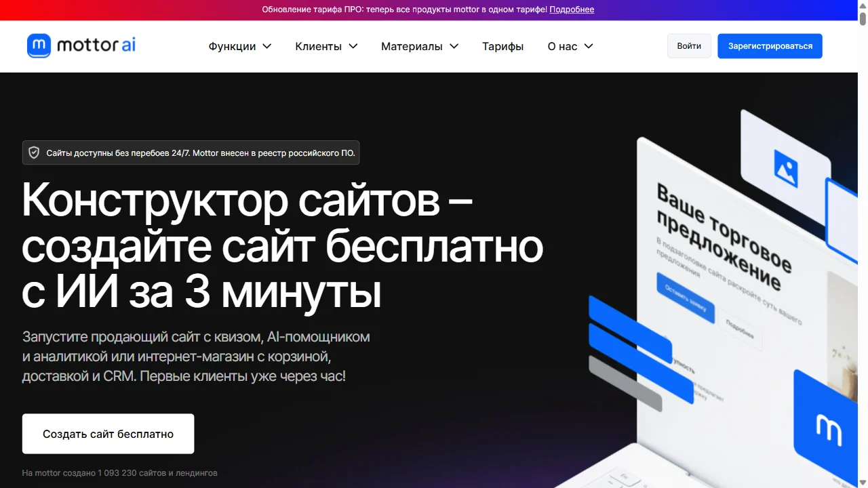The width and height of the screenshot is (868, 488).
Task: Expand the О нас dropdown chevron
Action: point(589,46)
